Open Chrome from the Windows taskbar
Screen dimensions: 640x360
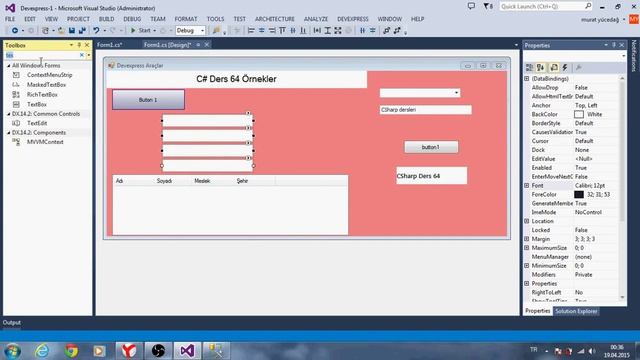pyautogui.click(x=71, y=351)
